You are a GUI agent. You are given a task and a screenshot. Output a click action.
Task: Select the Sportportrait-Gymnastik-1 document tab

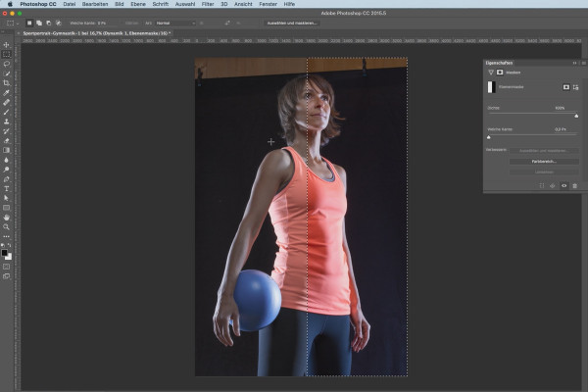tap(96, 33)
